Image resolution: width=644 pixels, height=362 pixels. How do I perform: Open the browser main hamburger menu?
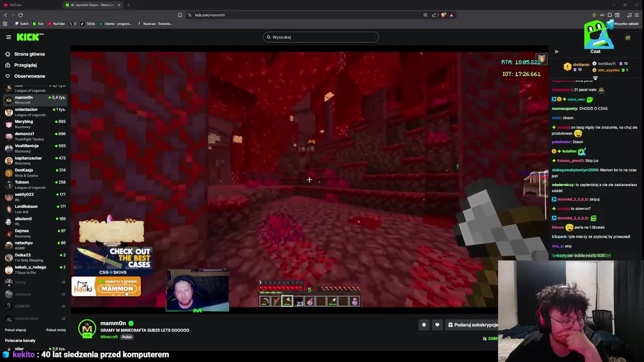[x=637, y=15]
